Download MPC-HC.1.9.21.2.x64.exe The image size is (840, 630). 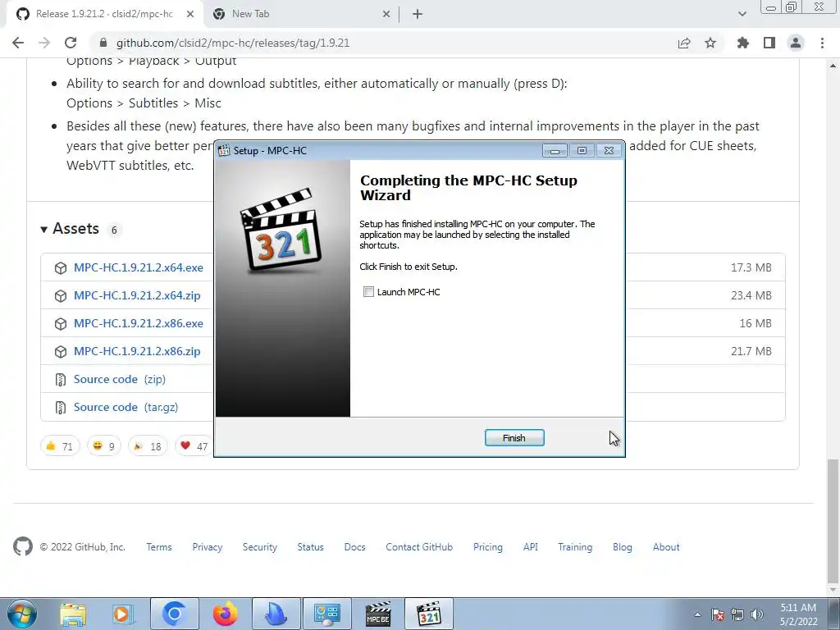tap(138, 267)
